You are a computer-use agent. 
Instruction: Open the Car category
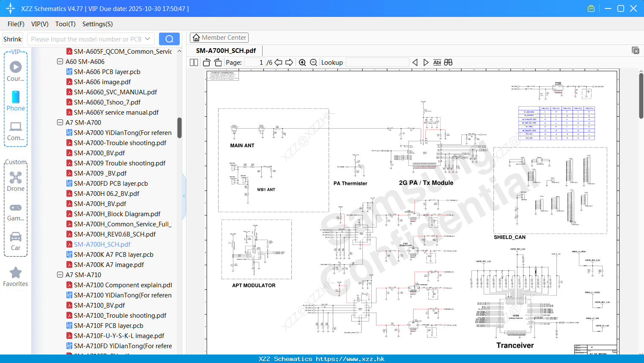coord(16,241)
